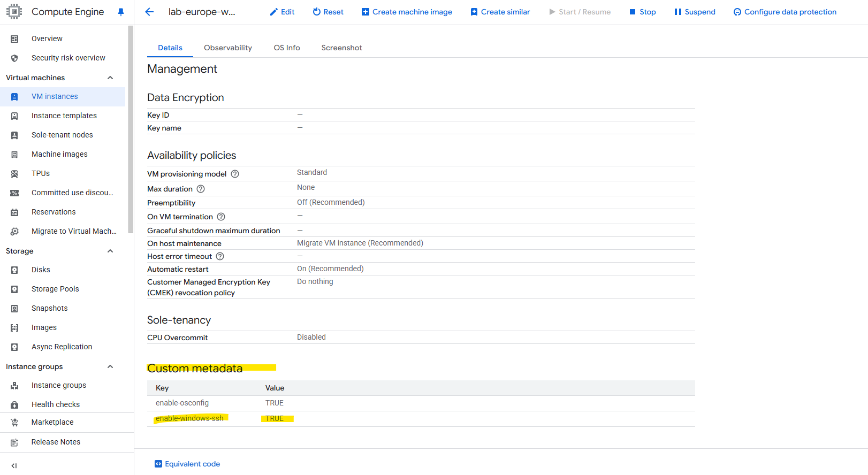Screen dimensions: 868x475
Task: Go back using the left arrow
Action: pyautogui.click(x=149, y=12)
